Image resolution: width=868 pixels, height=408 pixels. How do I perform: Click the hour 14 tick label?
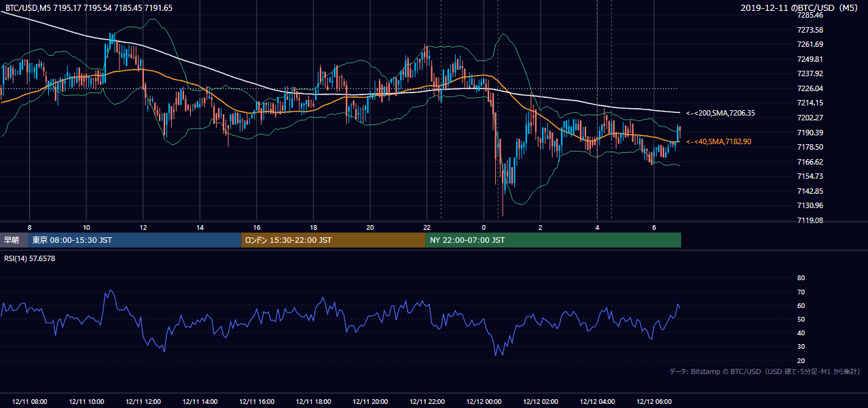coord(200,227)
